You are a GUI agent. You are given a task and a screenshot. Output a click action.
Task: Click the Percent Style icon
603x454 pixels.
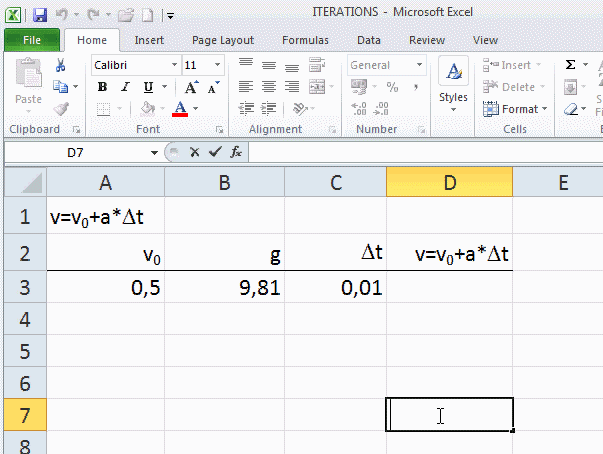392,87
